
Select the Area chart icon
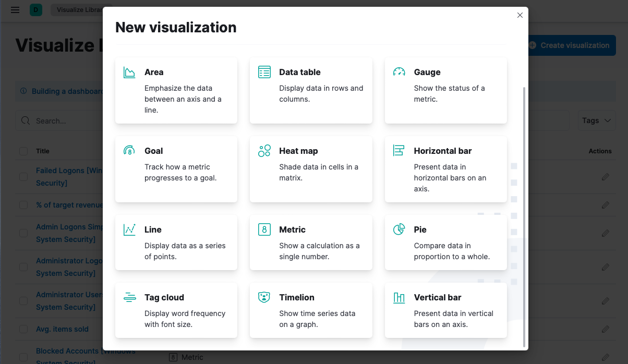click(x=129, y=72)
